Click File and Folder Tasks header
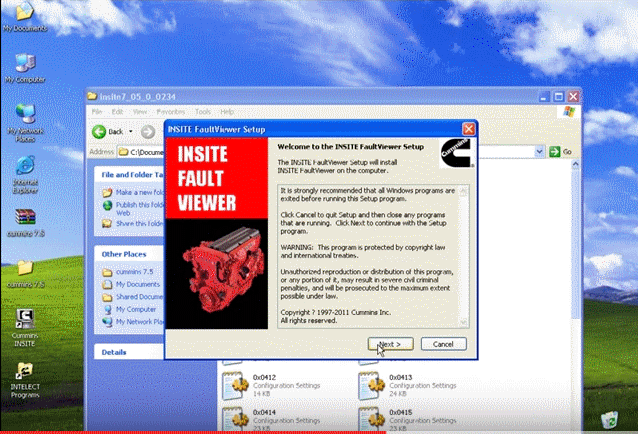Viewport: 638px width, 434px height. (x=129, y=175)
